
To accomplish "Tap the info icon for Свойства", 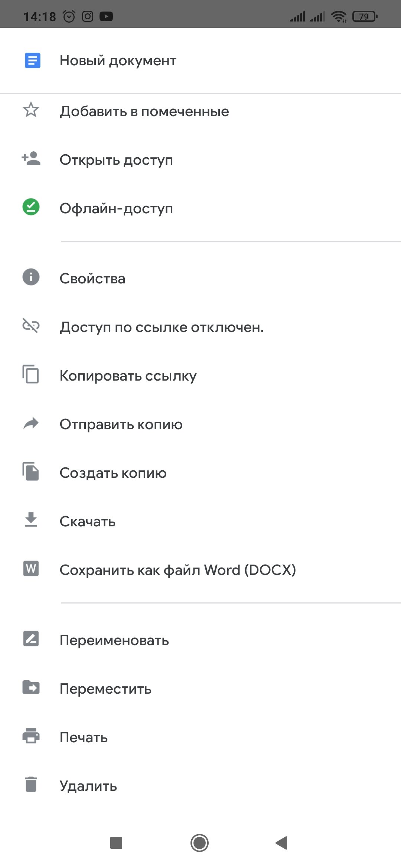I will [x=31, y=277].
